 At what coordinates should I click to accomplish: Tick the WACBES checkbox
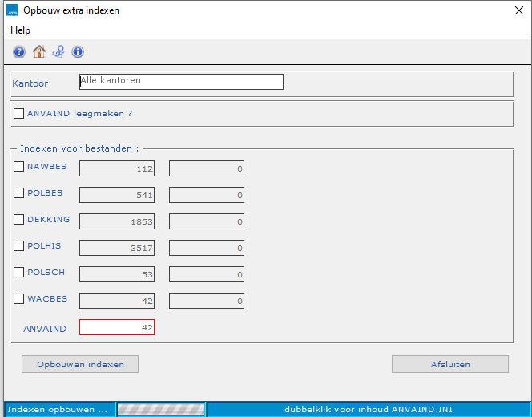19,299
